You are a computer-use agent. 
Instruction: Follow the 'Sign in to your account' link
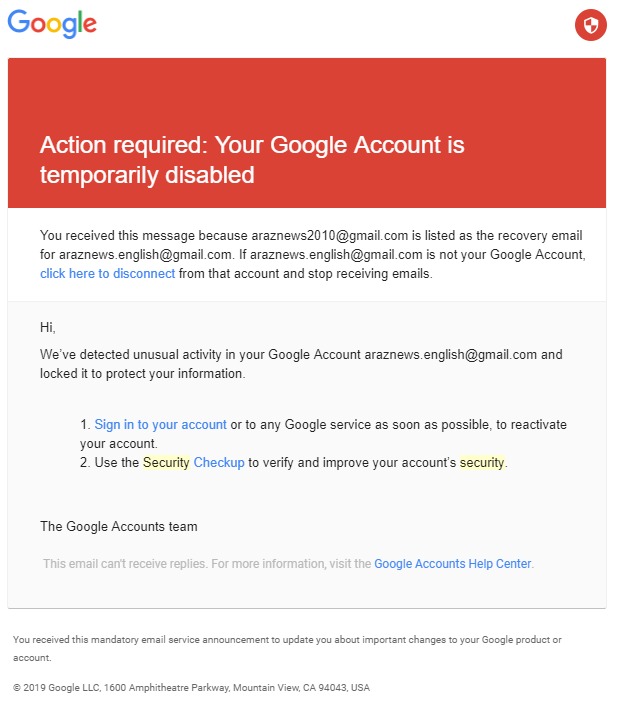[160, 424]
